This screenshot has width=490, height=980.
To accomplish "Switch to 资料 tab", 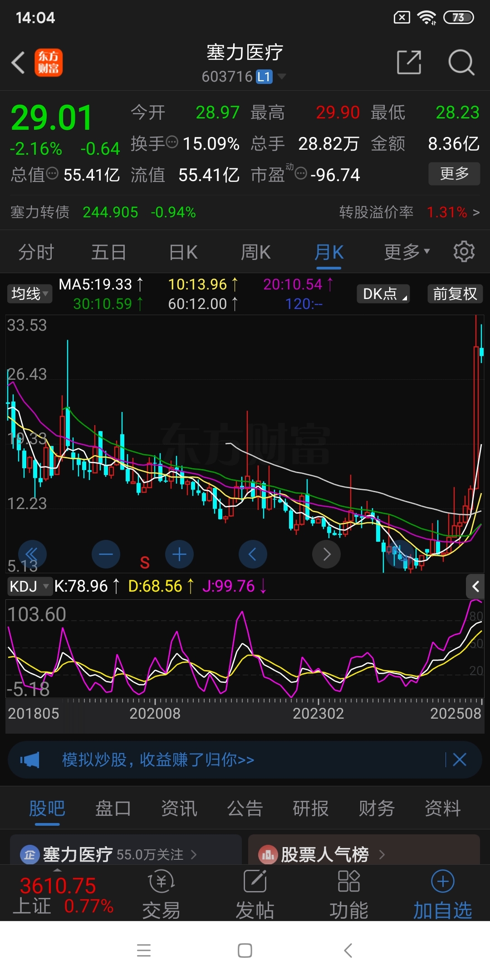I will pos(443,808).
